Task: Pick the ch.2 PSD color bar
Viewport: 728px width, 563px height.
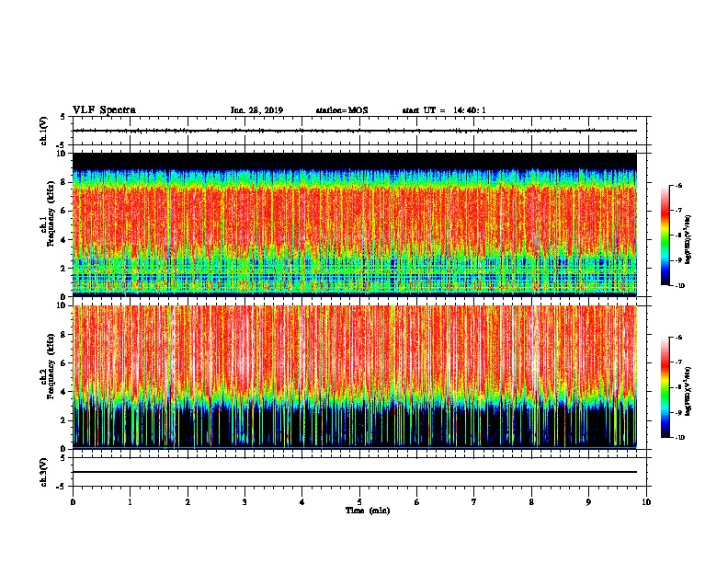Action: [665, 387]
